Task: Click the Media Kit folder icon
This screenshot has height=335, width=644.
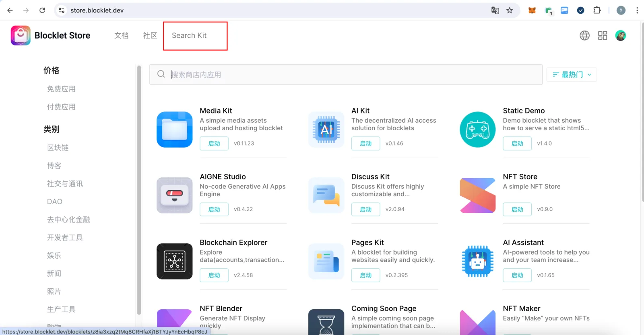Action: (x=175, y=129)
